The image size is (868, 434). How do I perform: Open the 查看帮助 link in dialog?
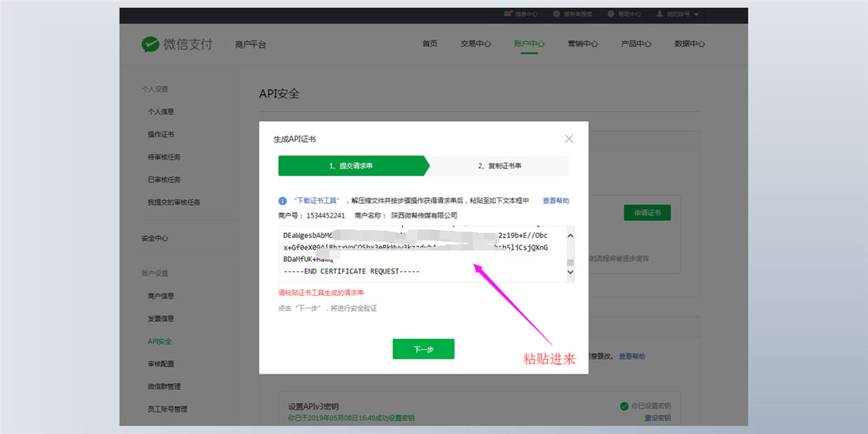(556, 201)
